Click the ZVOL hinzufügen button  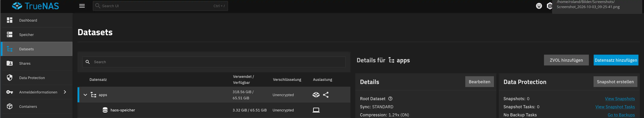(566, 60)
